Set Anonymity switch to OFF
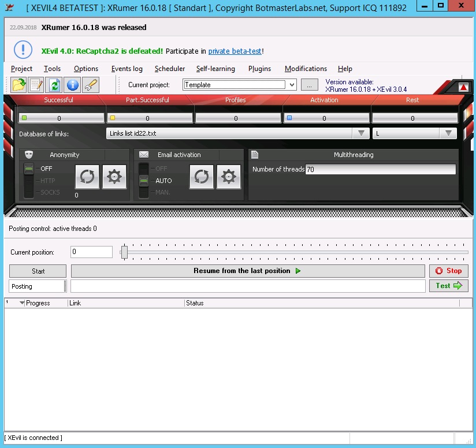Image resolution: width=476 pixels, height=448 pixels. (46, 169)
